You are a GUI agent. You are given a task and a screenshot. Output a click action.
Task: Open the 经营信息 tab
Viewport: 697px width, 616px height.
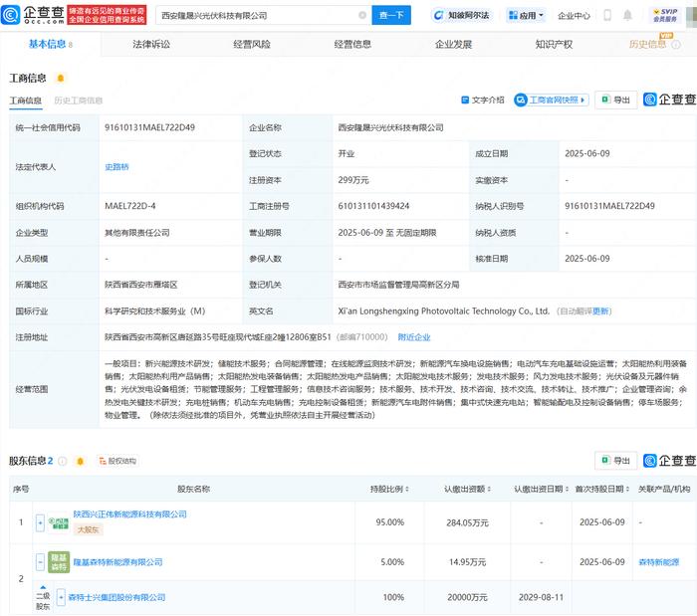[x=352, y=44]
